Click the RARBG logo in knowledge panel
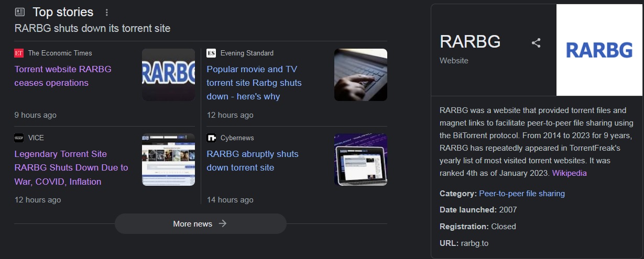644x259 pixels. 599,50
